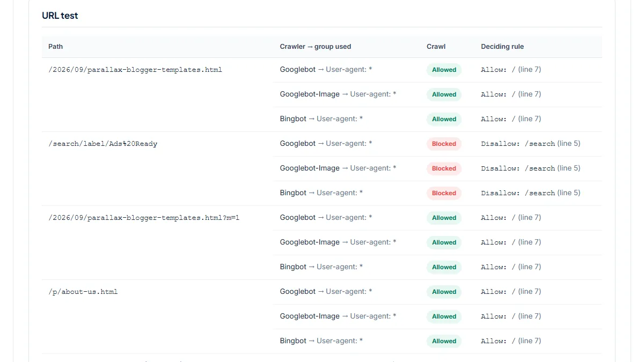Viewport: 644px width, 362px height.
Task: Click Bingbot crawler cell for the ?m=1 path
Action: click(x=321, y=267)
